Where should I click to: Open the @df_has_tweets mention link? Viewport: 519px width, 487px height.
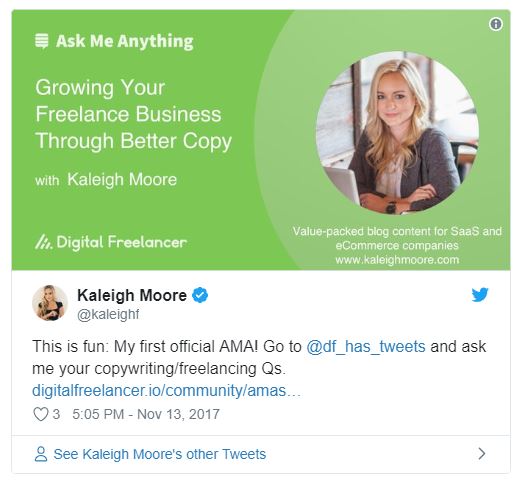366,346
